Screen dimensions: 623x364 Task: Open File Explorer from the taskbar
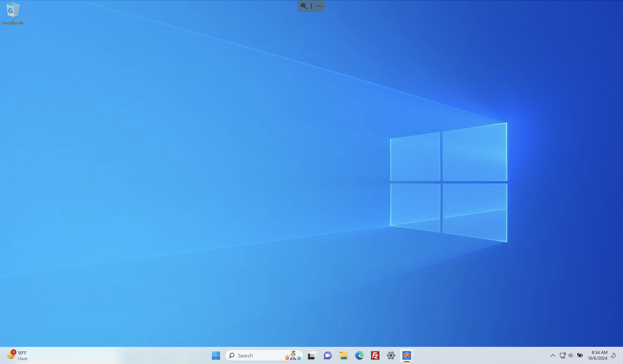344,356
